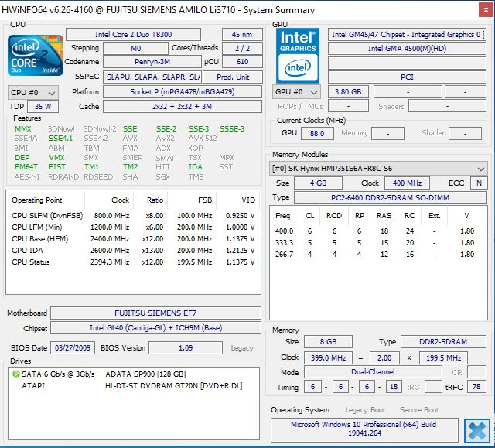Click the FSB column header
Image resolution: width=495 pixels, height=448 pixels.
point(193,200)
